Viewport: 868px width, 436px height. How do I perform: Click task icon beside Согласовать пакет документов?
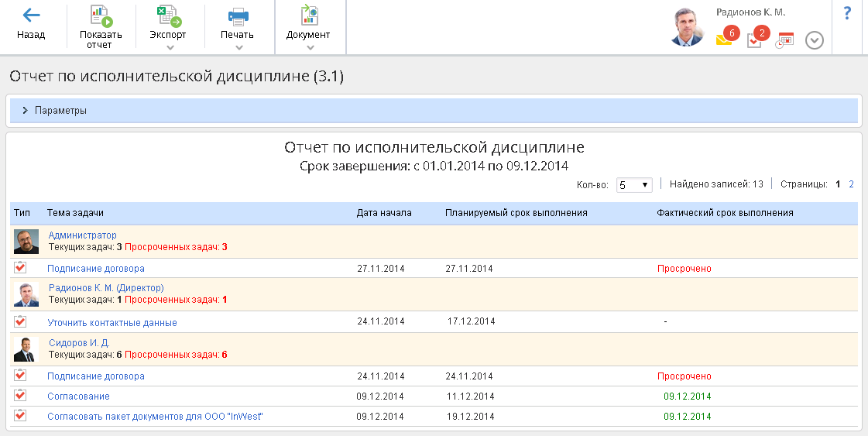[x=20, y=416]
